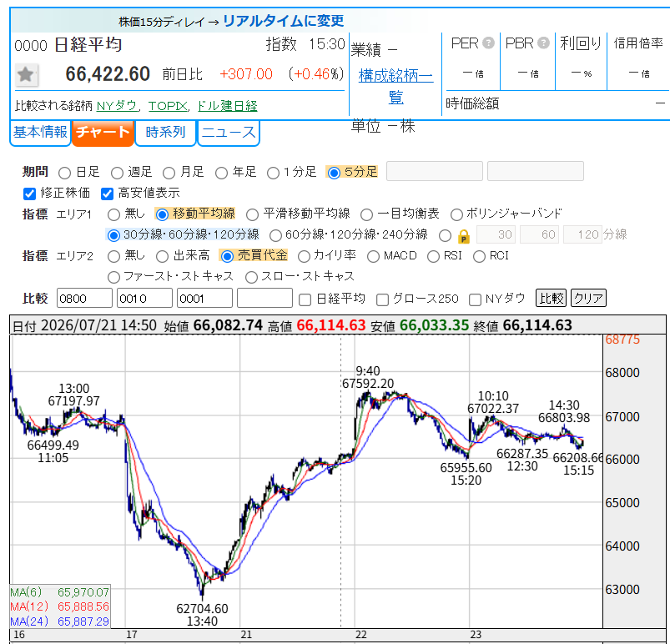Select 60分線・120分線・240分線 moving averages
The image size is (670, 644).
coord(275,235)
